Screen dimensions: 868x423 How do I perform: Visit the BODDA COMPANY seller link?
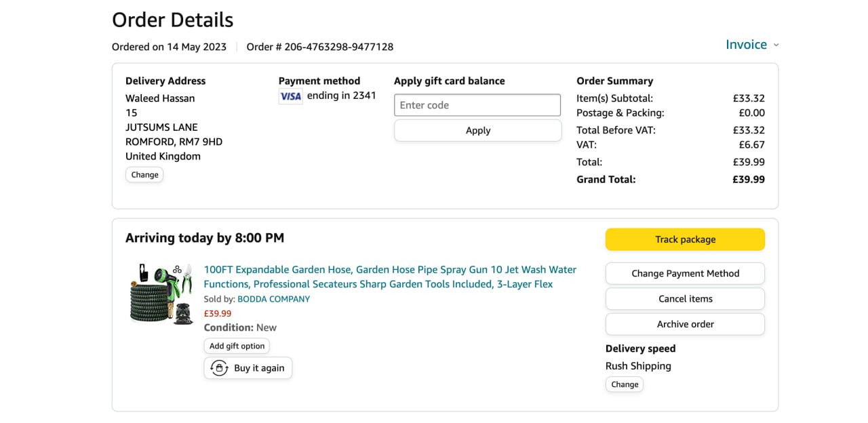pyautogui.click(x=273, y=299)
